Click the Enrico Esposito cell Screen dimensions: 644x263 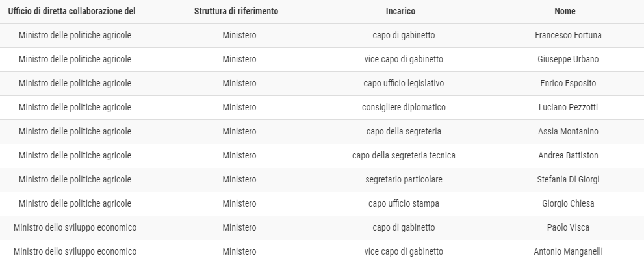tap(568, 83)
